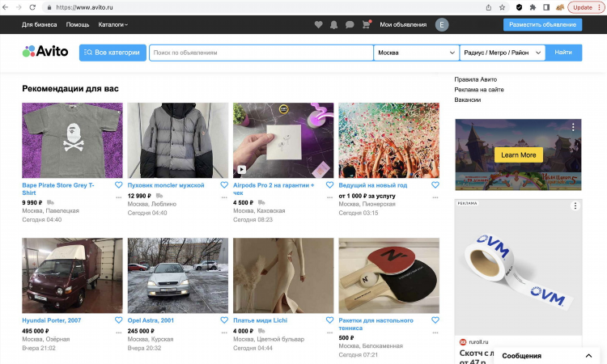Click price text 12 990 ₽

[139, 196]
